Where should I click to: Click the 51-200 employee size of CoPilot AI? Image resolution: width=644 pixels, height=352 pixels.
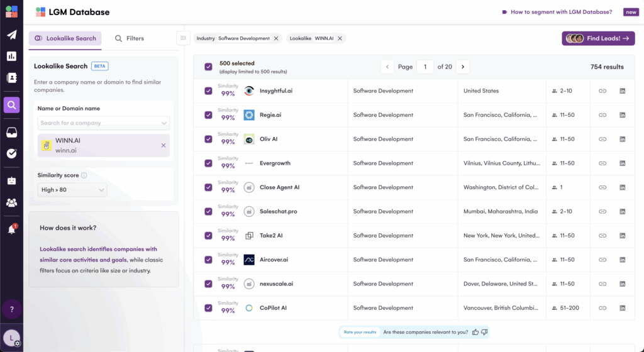point(569,308)
